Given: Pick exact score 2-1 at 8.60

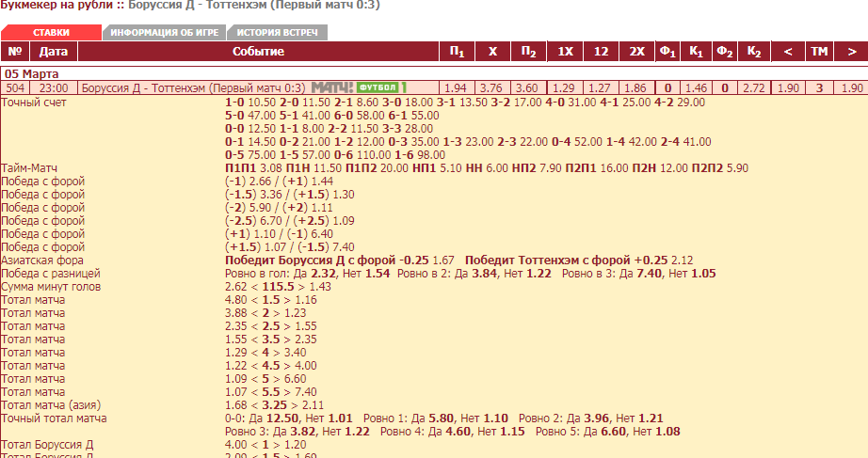Looking at the screenshot, I should tap(356, 103).
